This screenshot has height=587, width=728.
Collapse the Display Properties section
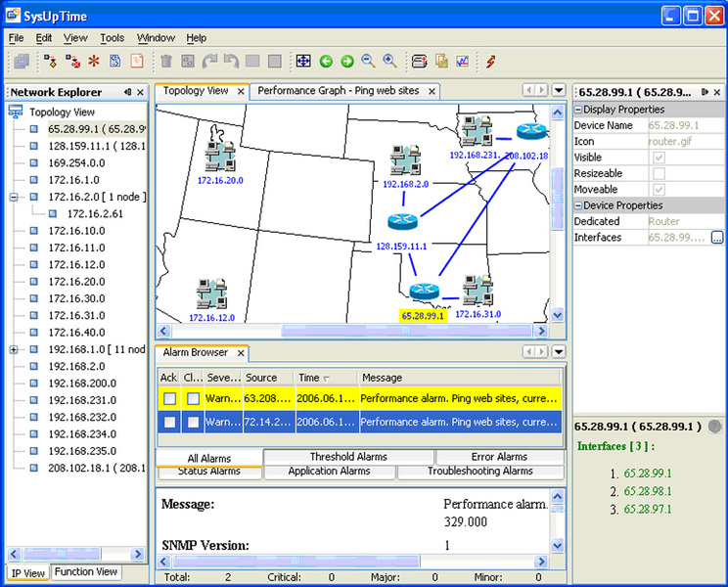[578, 110]
